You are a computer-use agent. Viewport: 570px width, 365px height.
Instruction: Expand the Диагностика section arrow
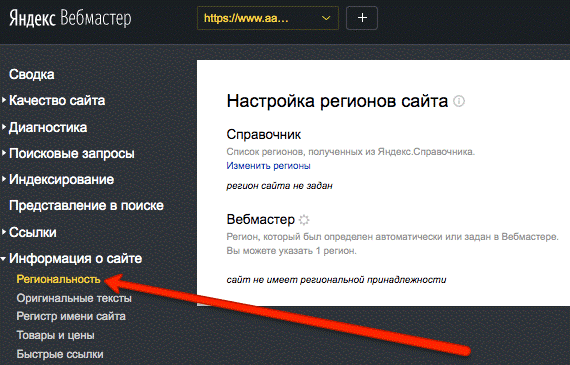point(4,127)
